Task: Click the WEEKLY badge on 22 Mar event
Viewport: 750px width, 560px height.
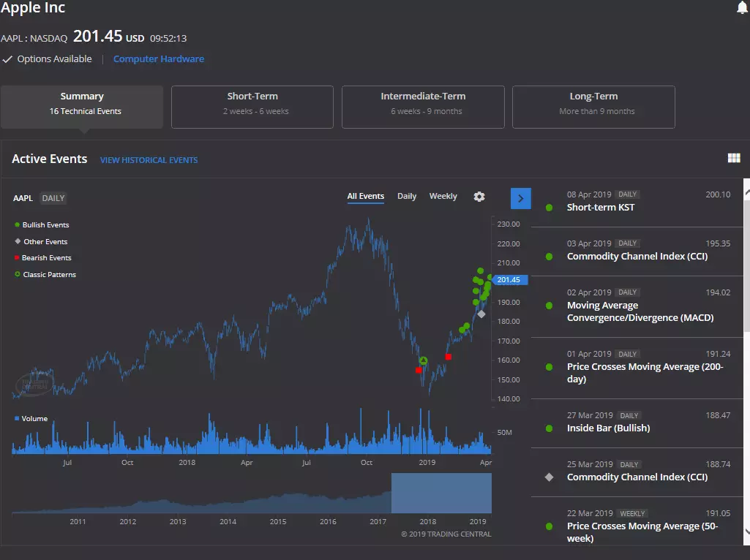Action: pyautogui.click(x=632, y=514)
